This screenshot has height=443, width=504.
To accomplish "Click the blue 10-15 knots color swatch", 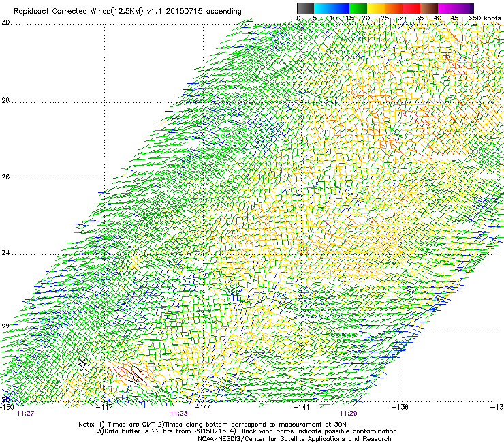I will tap(341, 8).
